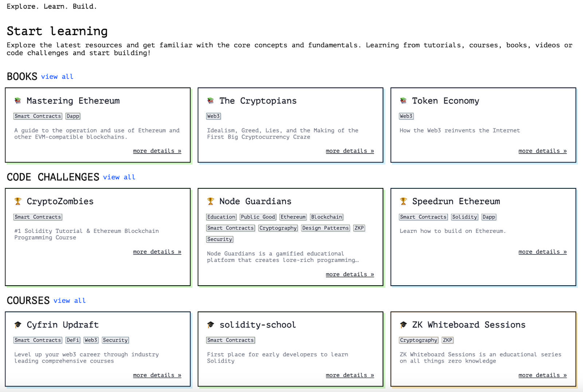Click the trophy icon beside CryptoZombies
This screenshot has width=583, height=392.
(x=17, y=201)
